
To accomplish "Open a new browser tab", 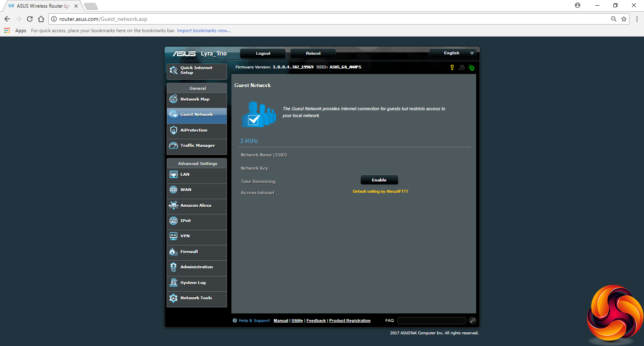I will [91, 6].
